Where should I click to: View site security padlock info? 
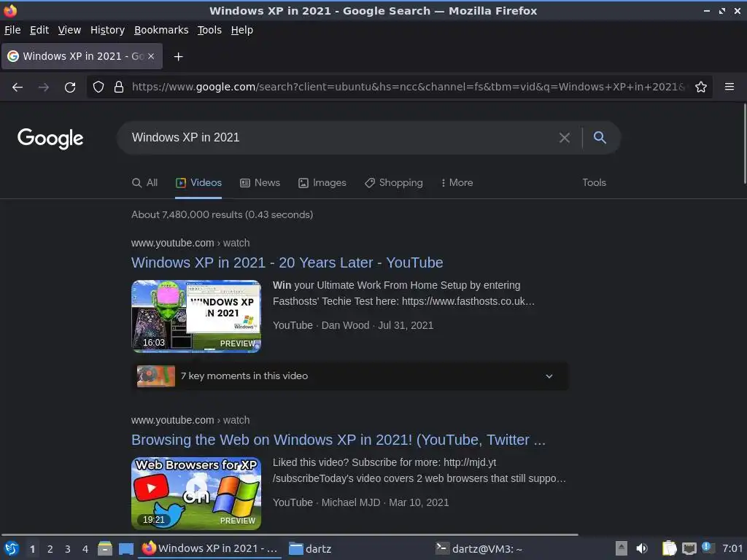(x=119, y=87)
